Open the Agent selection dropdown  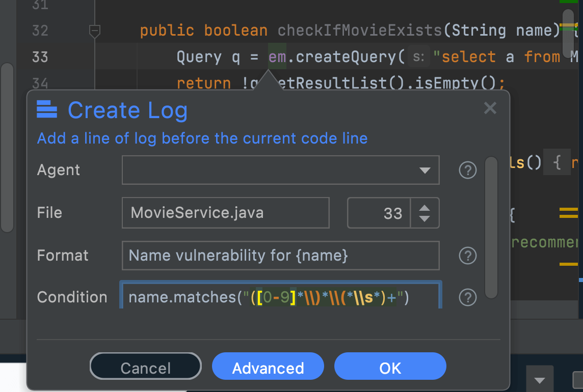(x=426, y=170)
